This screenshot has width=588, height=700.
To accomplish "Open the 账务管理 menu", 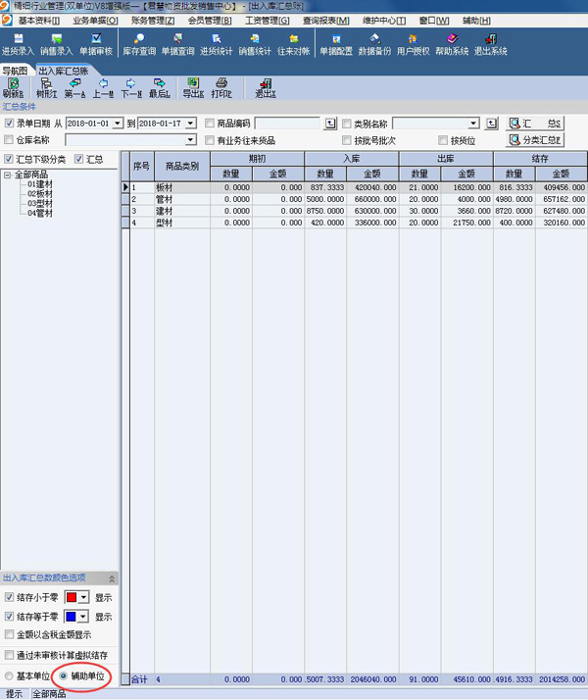I will 152,20.
